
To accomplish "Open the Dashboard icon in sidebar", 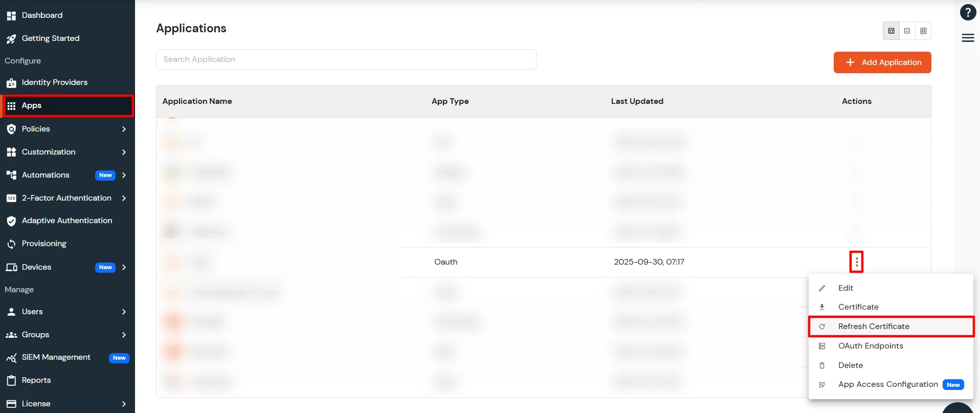I will pos(11,15).
